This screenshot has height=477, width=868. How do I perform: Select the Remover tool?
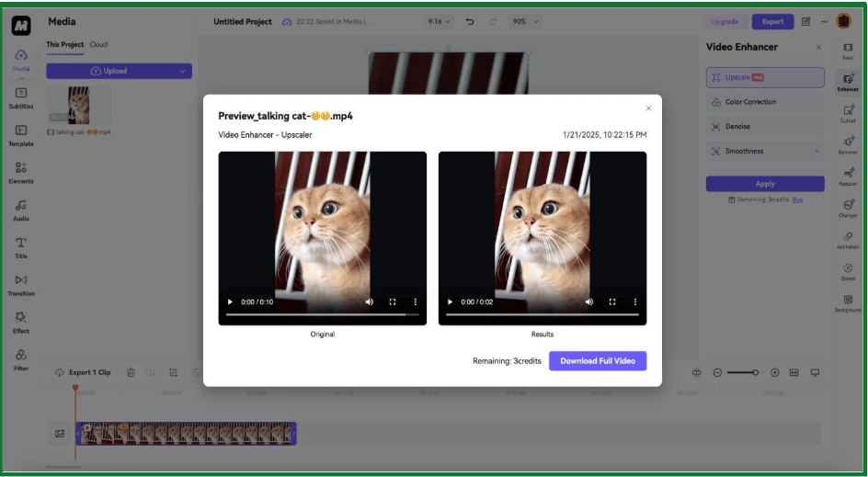(848, 145)
